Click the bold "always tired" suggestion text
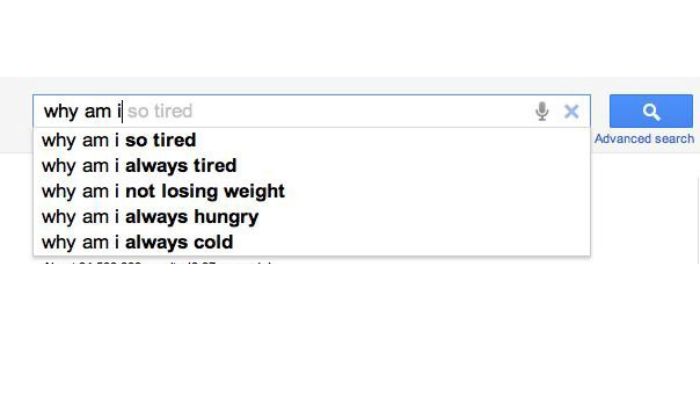700x400 pixels. [181, 165]
